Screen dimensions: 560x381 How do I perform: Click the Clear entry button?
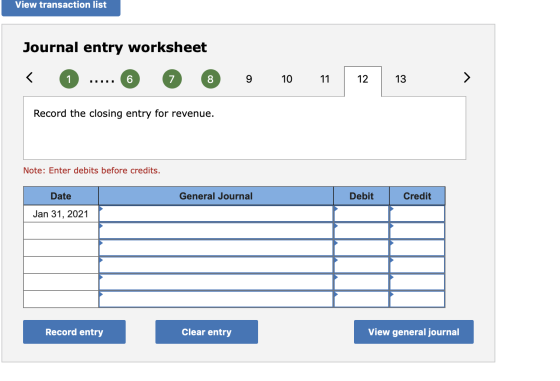(206, 332)
